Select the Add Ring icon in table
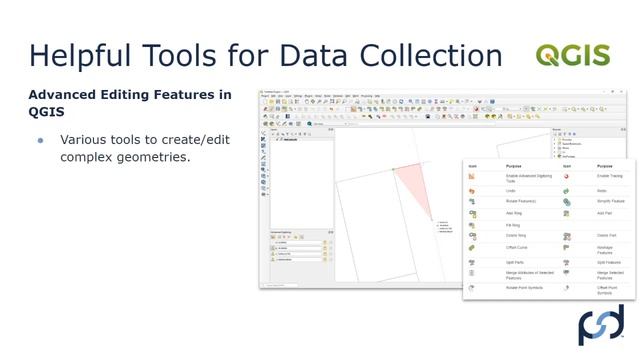This screenshot has width=640, height=360. tap(473, 213)
